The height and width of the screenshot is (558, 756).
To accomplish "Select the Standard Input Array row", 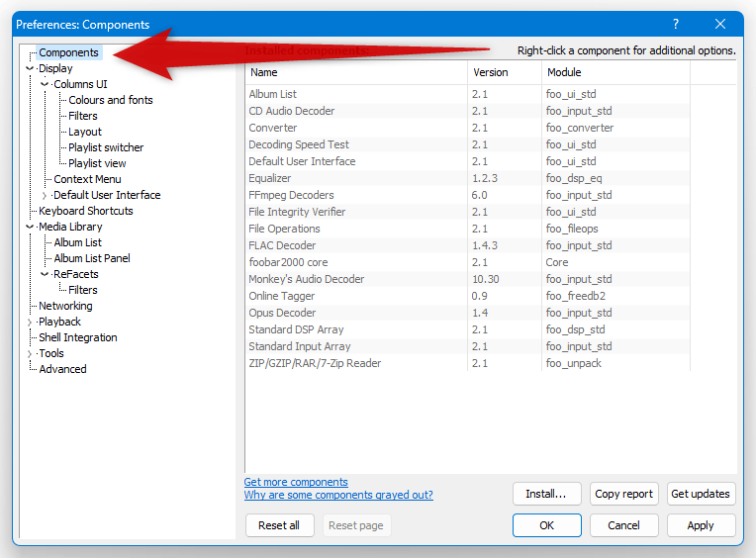I will coord(468,347).
